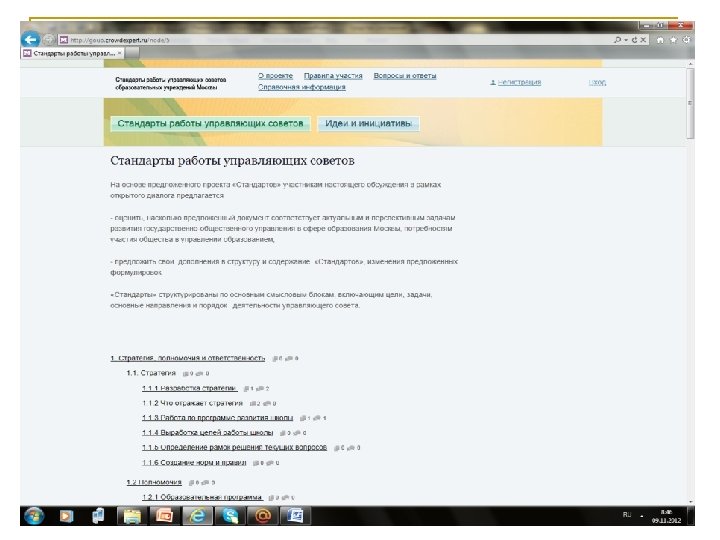Image resolution: width=720 pixels, height=540 pixels.
Task: Click the taskbar clock and date
Action: coord(666,516)
